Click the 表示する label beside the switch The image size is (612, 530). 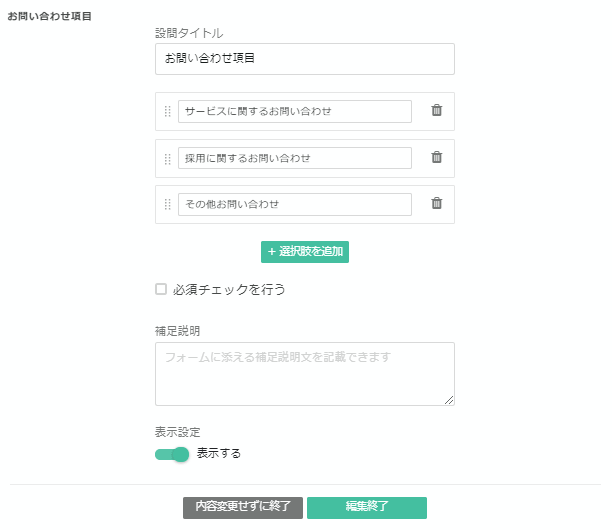coord(219,454)
